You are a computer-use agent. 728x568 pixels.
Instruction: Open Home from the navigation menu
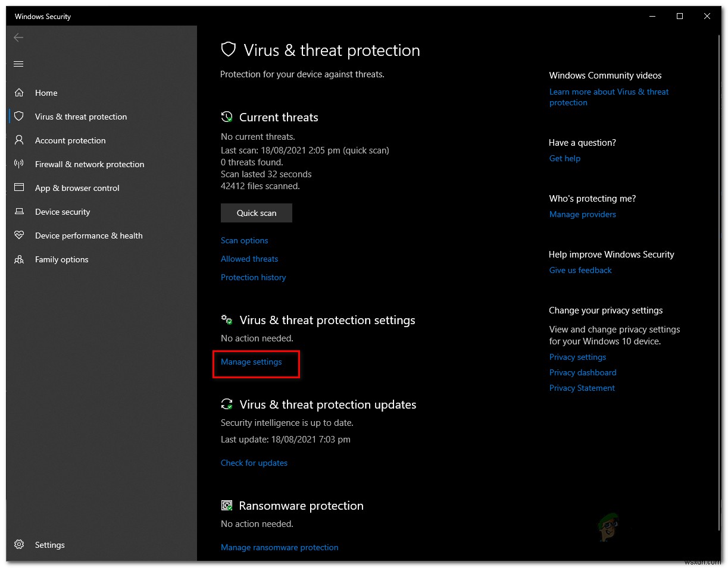(x=46, y=93)
